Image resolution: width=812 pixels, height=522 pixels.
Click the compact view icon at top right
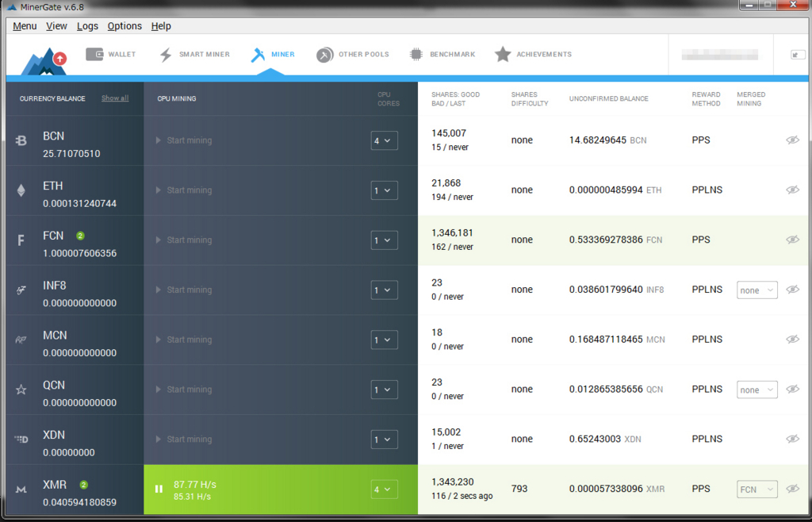798,55
